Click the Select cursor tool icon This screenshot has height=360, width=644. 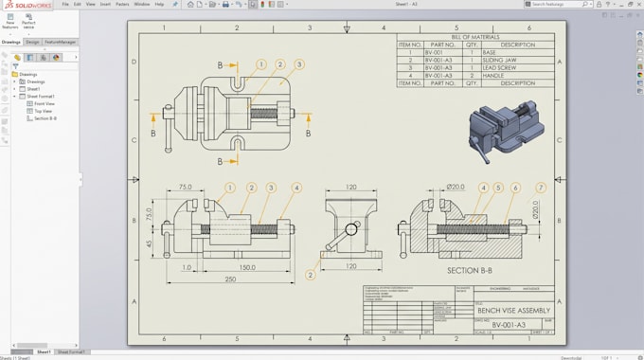tap(253, 4)
